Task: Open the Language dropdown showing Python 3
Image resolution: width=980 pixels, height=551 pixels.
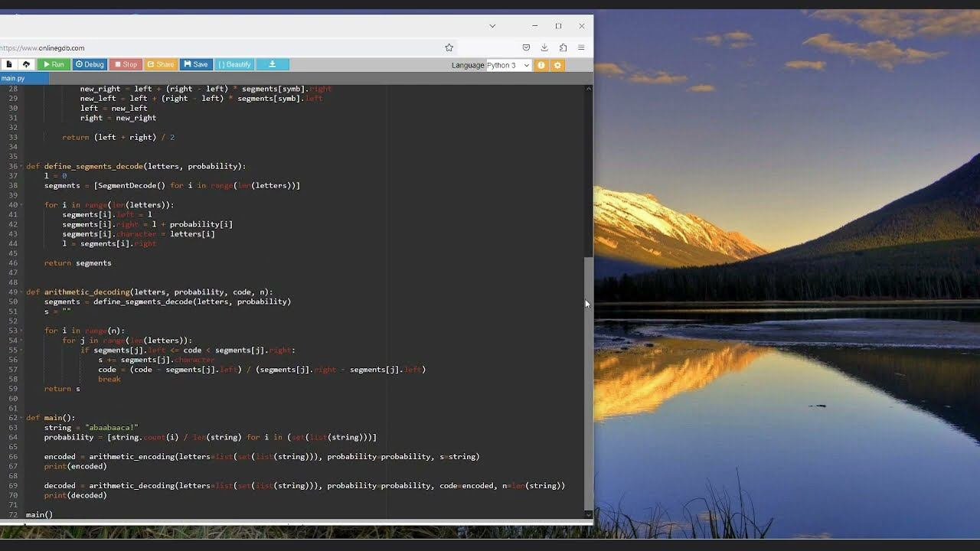Action: point(508,65)
